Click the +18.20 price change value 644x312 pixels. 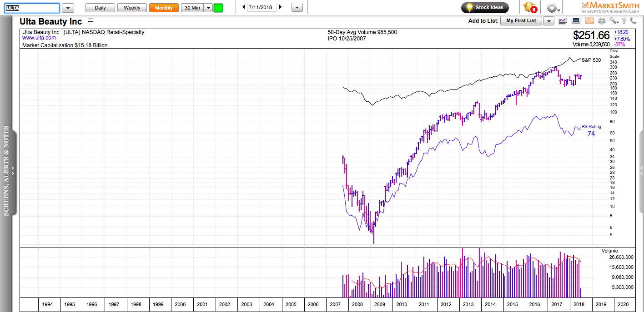[x=621, y=33]
